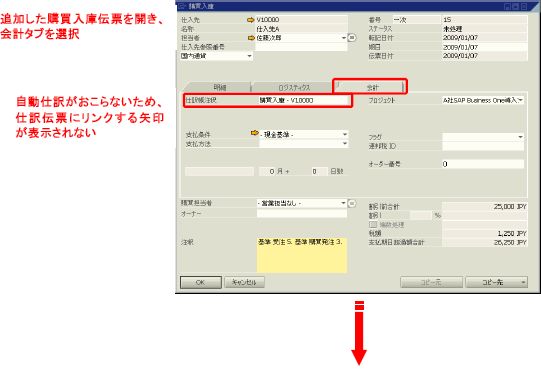Click the orange link arrow beside payment terms 現金基準

click(x=255, y=133)
